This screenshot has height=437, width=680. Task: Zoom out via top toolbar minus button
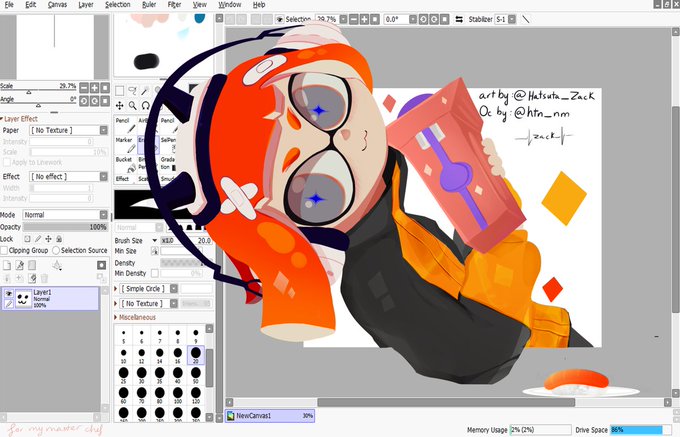point(354,20)
